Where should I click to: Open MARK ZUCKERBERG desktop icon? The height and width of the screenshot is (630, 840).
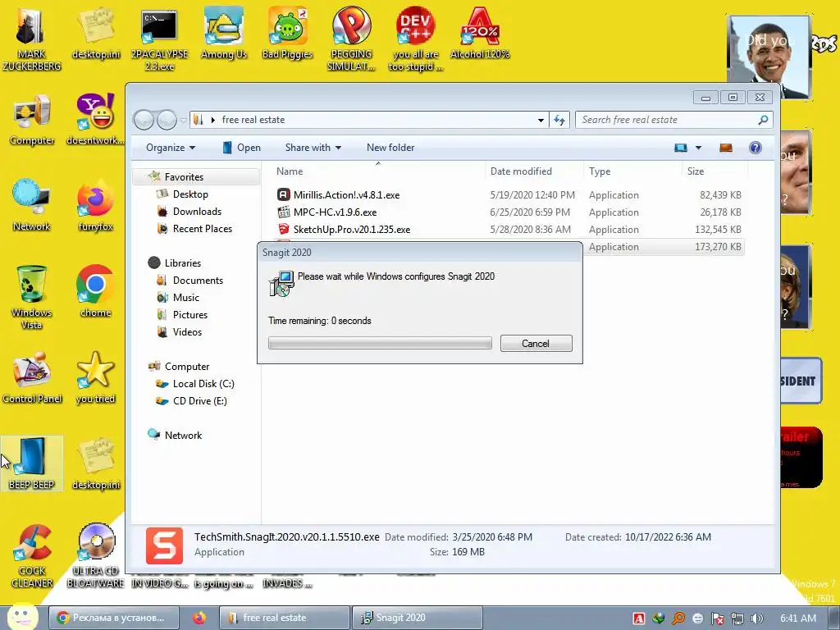pos(31,39)
